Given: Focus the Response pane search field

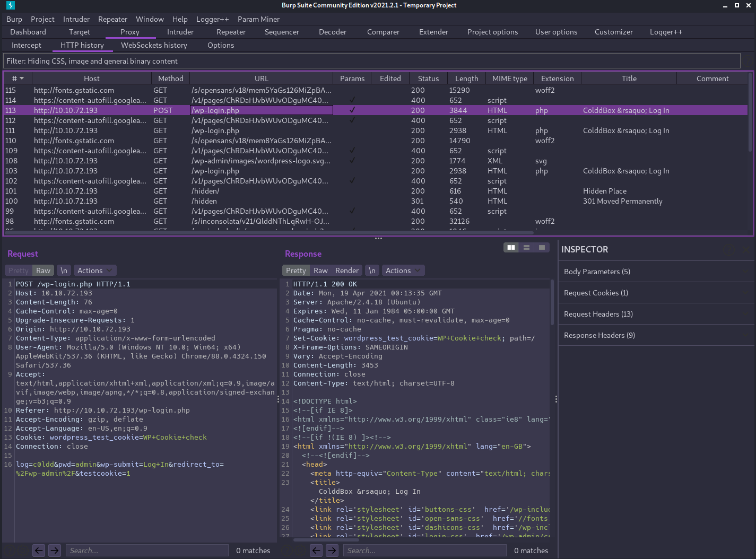Looking at the screenshot, I should tap(424, 551).
